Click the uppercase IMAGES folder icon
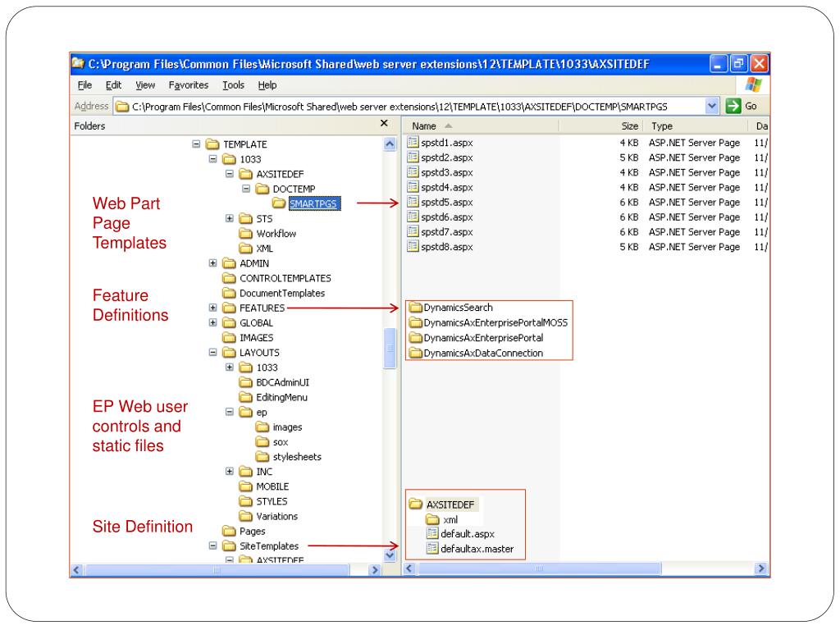 click(x=230, y=337)
